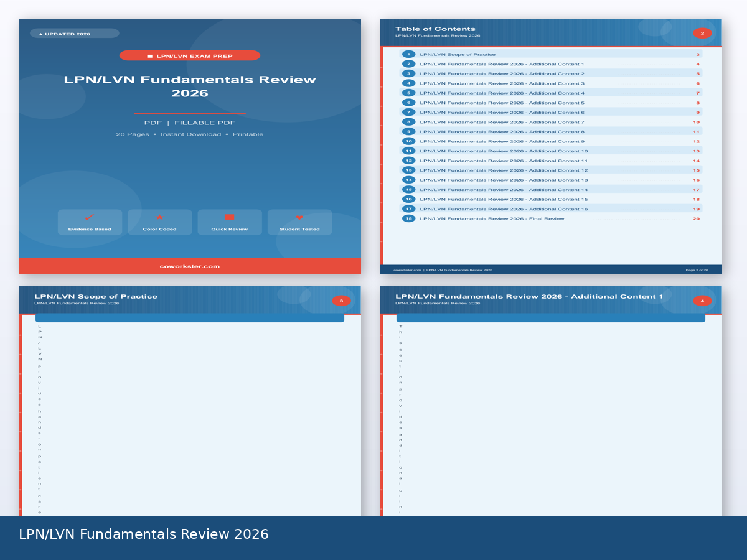Image resolution: width=747 pixels, height=560 pixels.
Task: Select the Additional Content 10 contents entry
Action: [x=504, y=151]
